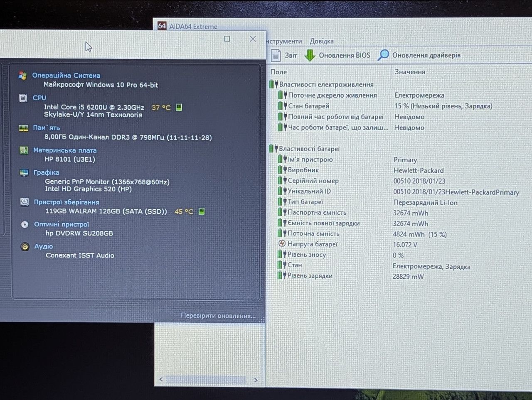This screenshot has width=532, height=400.
Task: Click the battery icon of Властивості батареї
Action: (273, 148)
